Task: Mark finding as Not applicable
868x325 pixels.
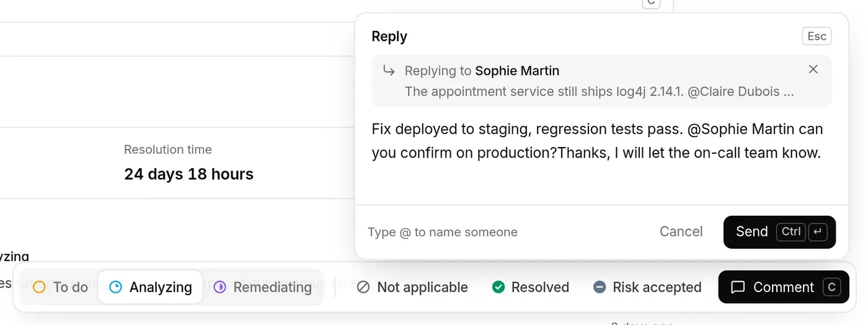Action: pos(412,287)
